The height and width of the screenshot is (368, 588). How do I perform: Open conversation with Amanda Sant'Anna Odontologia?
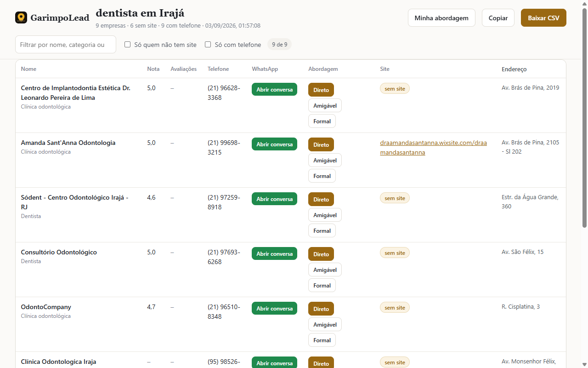click(x=274, y=144)
